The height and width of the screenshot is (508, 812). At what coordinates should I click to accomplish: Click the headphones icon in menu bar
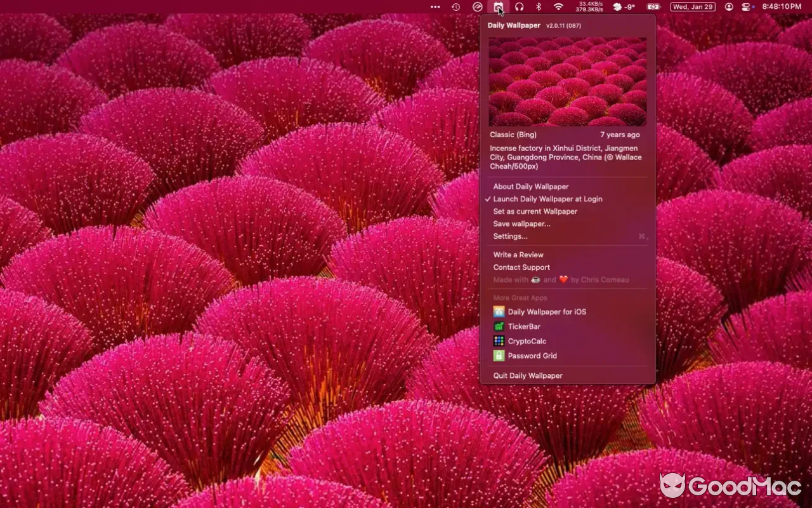519,7
